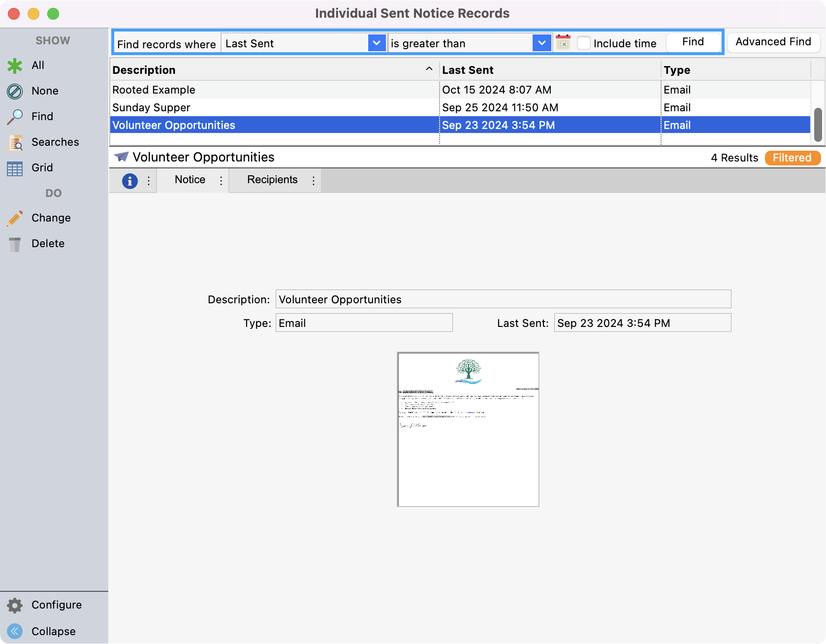Screen dimensions: 826x644
Task: Switch to the Notice tab
Action: (x=190, y=180)
